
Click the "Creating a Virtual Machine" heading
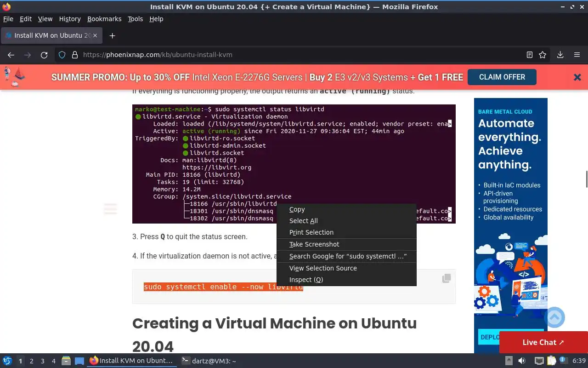(274, 335)
